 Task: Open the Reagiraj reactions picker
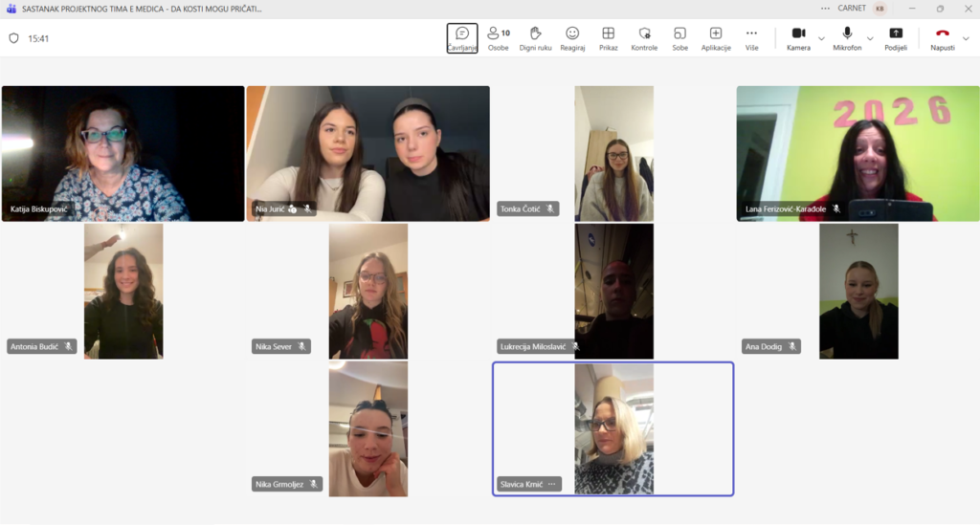pyautogui.click(x=572, y=38)
